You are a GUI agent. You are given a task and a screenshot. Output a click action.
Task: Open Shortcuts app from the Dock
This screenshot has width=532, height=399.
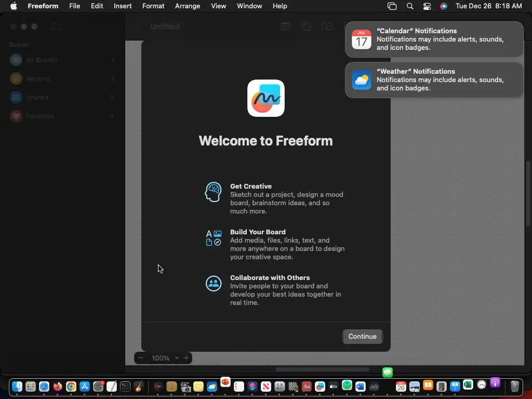(x=252, y=387)
